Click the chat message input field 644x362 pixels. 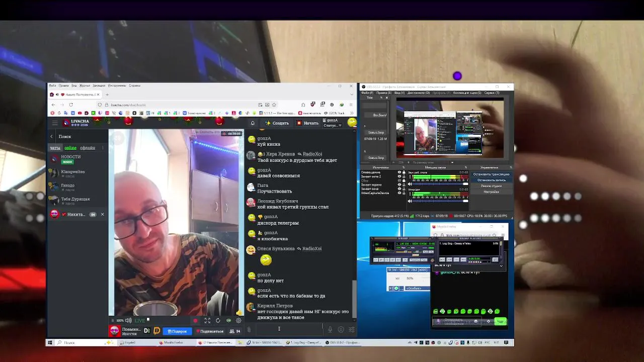[x=289, y=329]
